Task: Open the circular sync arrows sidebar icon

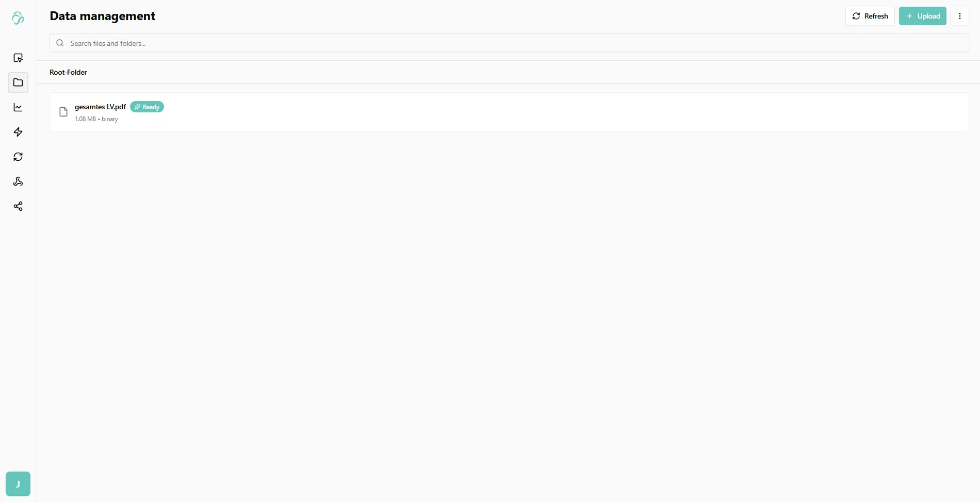Action: 18,157
